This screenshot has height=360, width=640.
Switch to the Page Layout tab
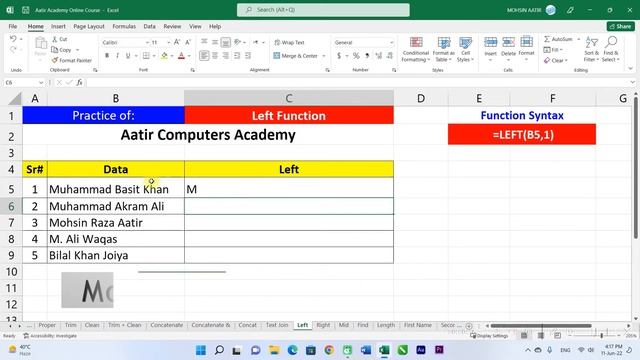click(x=89, y=26)
